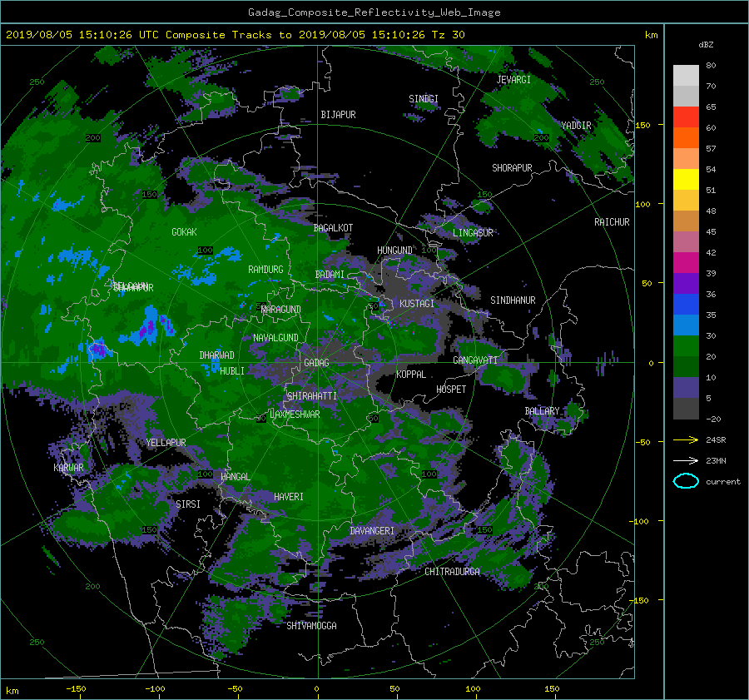This screenshot has width=749, height=700.
Task: Click the CHITRADURGA city label
Action: pyautogui.click(x=453, y=572)
